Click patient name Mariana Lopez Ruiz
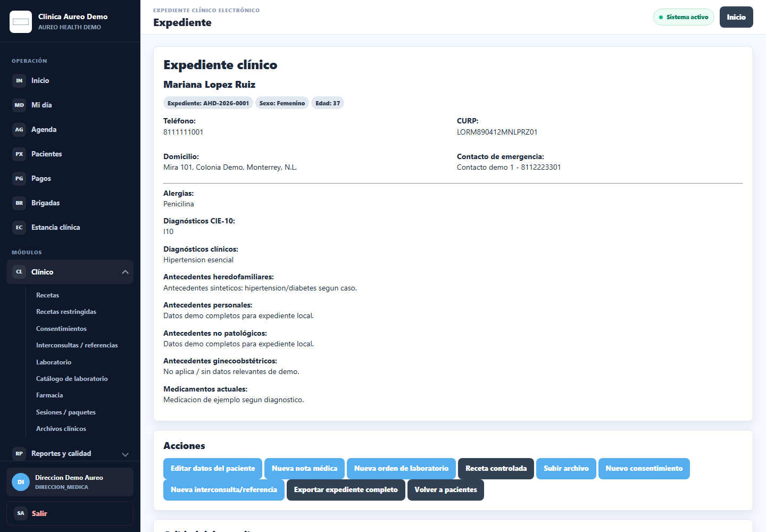 pyautogui.click(x=210, y=85)
